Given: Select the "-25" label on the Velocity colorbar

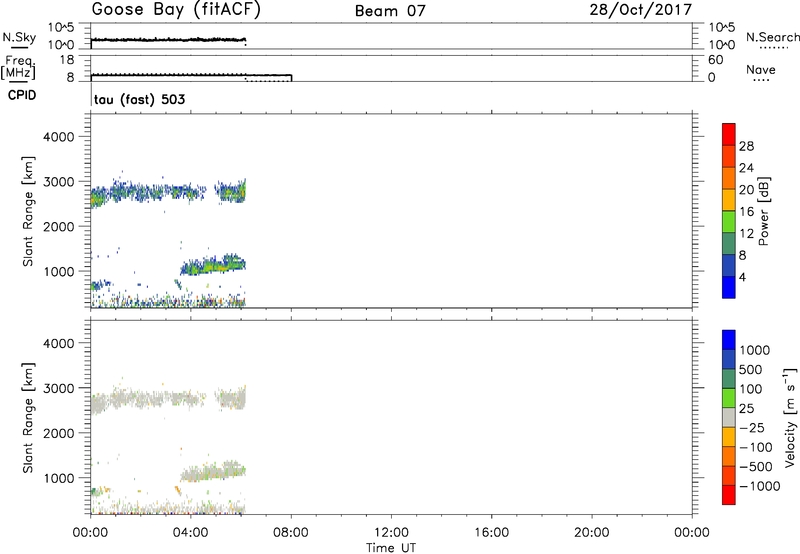Looking at the screenshot, I should point(751,427).
